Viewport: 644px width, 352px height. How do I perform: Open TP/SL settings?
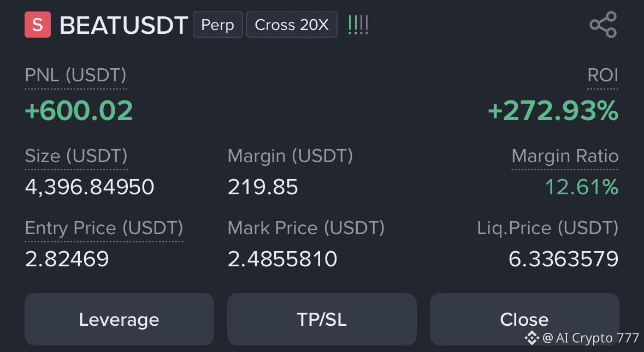[x=322, y=319]
